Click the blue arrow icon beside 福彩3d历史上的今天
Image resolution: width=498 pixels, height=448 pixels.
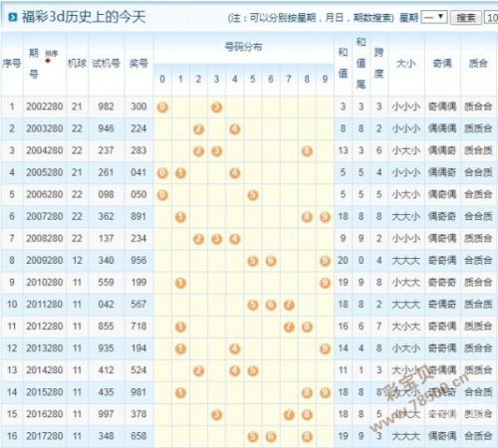pyautogui.click(x=13, y=17)
